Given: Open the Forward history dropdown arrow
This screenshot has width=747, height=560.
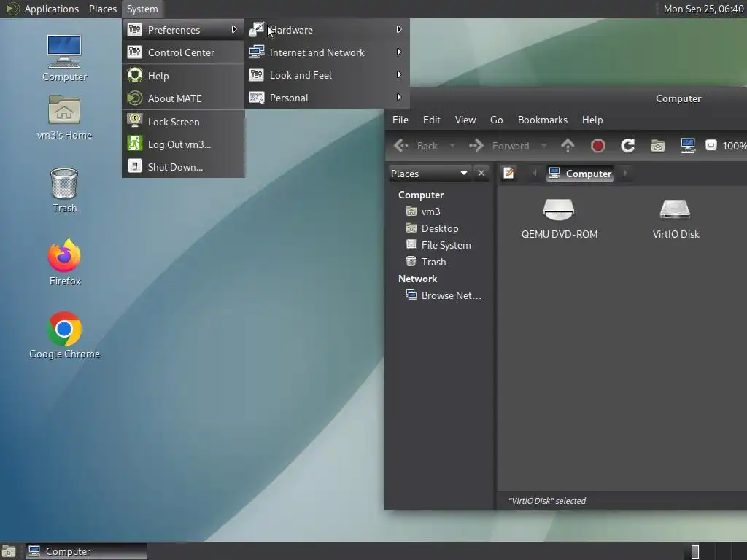Looking at the screenshot, I should (x=543, y=146).
